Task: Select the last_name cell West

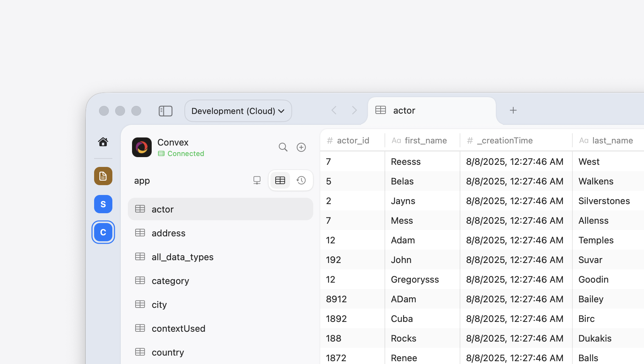Action: pos(609,162)
